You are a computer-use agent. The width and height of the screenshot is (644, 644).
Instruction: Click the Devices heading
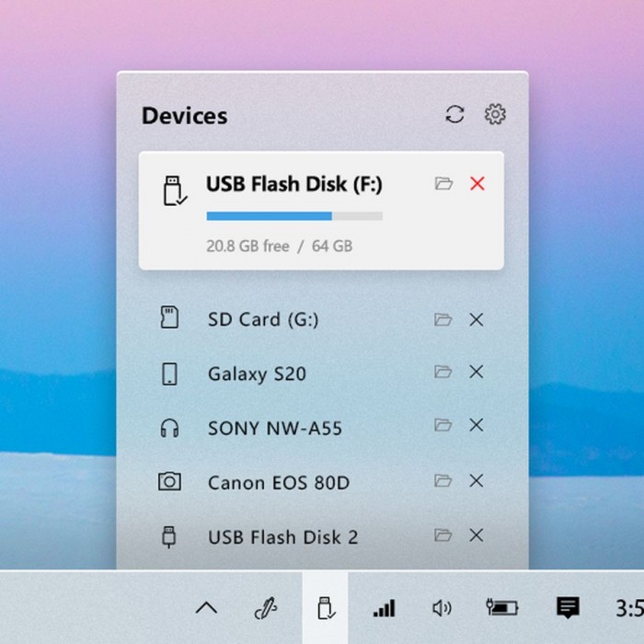tap(184, 115)
